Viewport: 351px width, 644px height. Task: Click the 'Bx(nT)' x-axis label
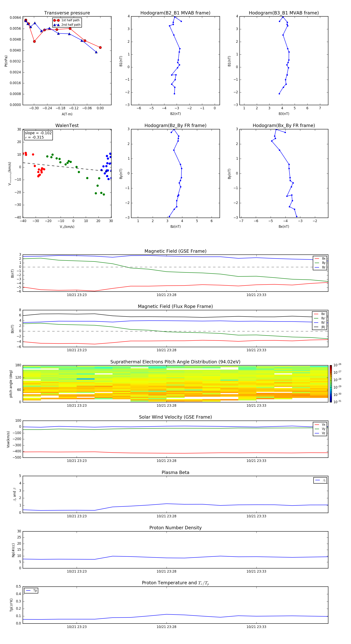click(x=284, y=227)
